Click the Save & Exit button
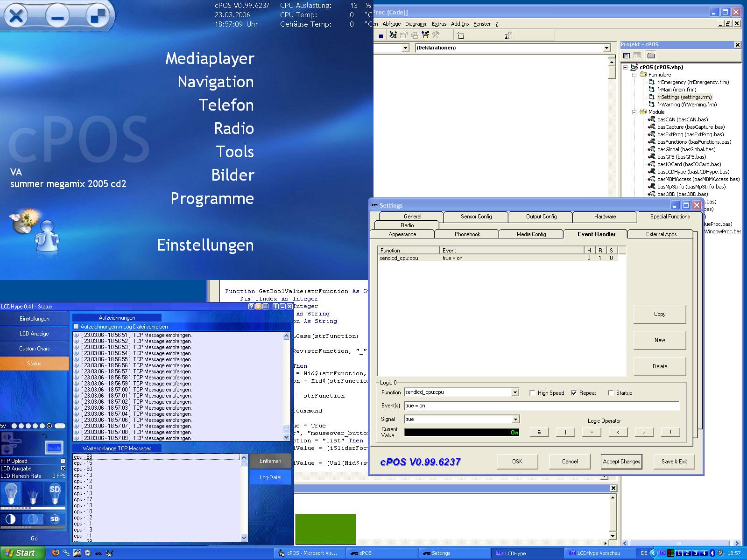The image size is (747, 560). point(674,462)
